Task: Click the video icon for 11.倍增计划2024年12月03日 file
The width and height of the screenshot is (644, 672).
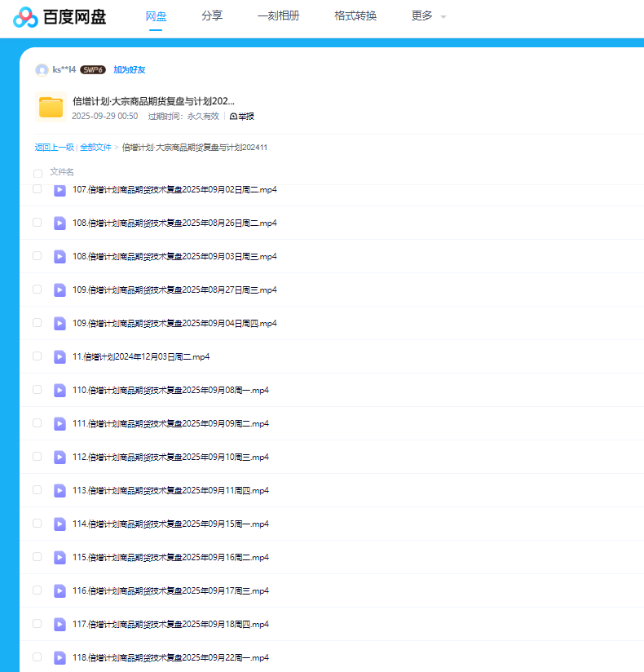Action: tap(60, 356)
